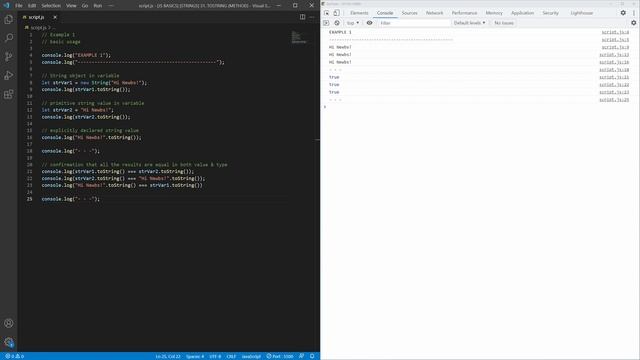Open the Default levels dropdown
Image resolution: width=640 pixels, height=360 pixels.
(x=469, y=23)
